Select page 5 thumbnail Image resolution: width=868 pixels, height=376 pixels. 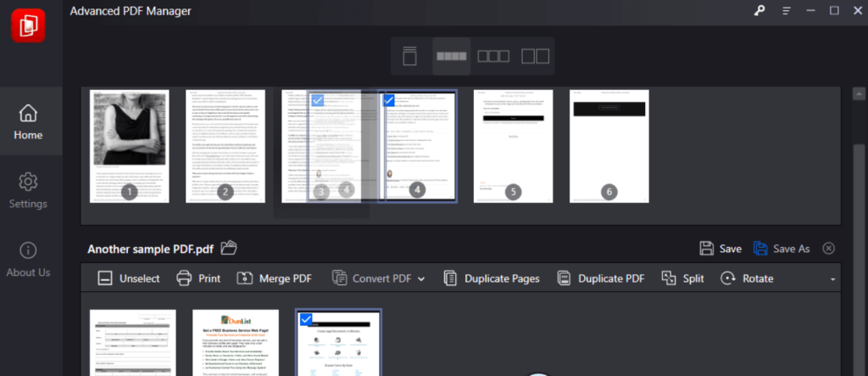tap(513, 146)
